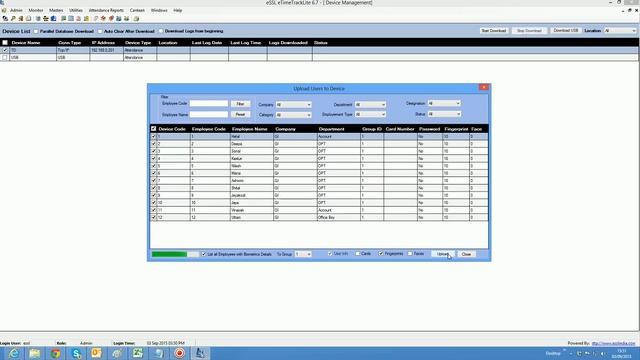Viewport: 640px width, 360px height.
Task: Click the Upload button
Action: [442, 254]
